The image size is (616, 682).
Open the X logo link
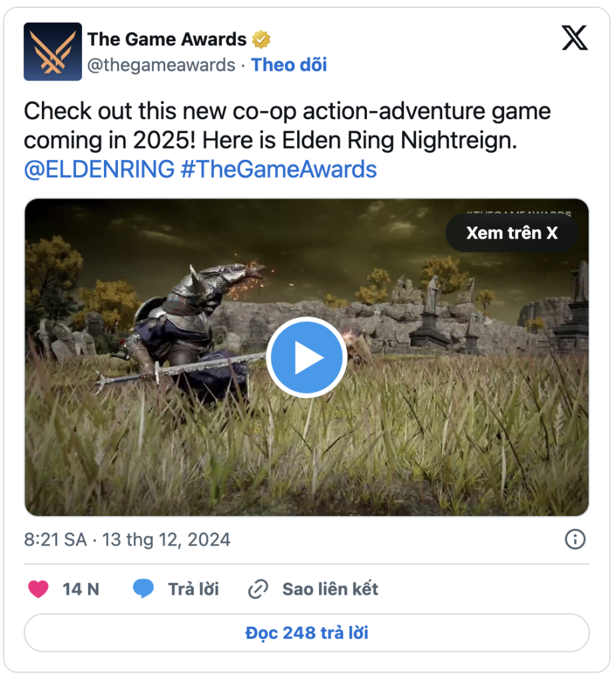pyautogui.click(x=575, y=38)
